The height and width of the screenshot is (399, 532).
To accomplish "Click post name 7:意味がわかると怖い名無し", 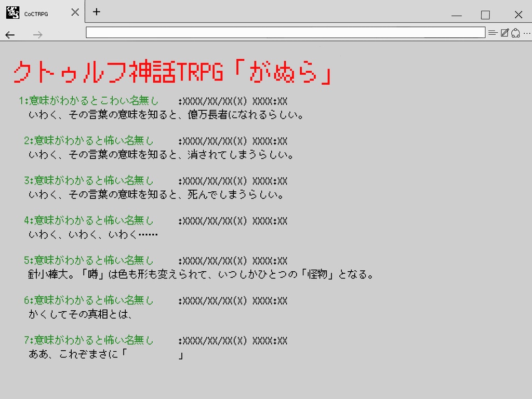I will click(x=88, y=340).
